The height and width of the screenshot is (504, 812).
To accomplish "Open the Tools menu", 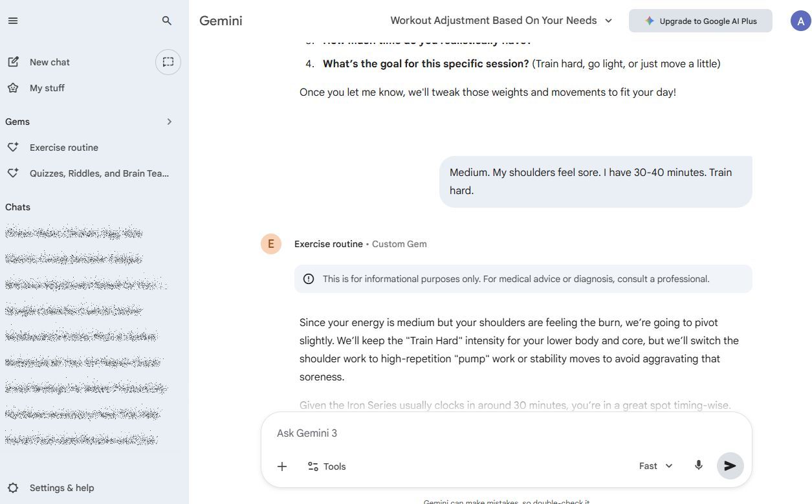I will 327,466.
